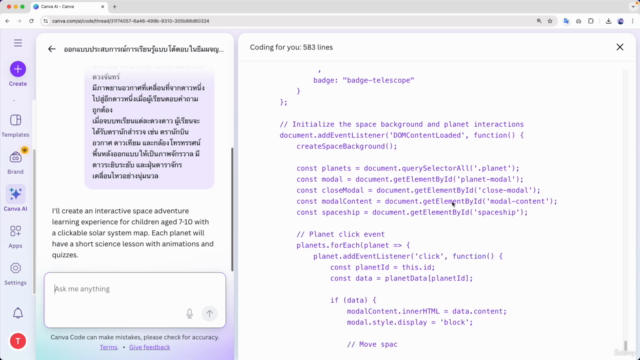The height and width of the screenshot is (360, 640).
Task: Click the site info icon in address bar
Action: click(x=45, y=21)
